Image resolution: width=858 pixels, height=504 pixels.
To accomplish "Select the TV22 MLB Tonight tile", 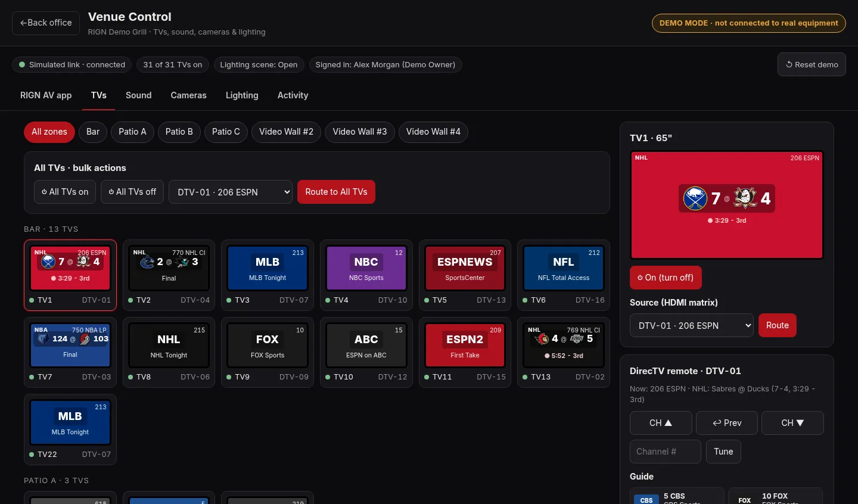I will [70, 430].
